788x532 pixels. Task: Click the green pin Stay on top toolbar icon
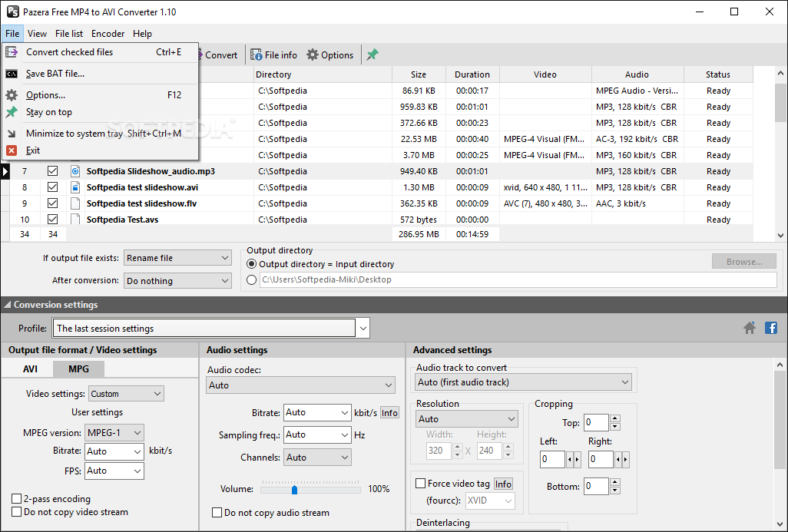click(x=372, y=55)
